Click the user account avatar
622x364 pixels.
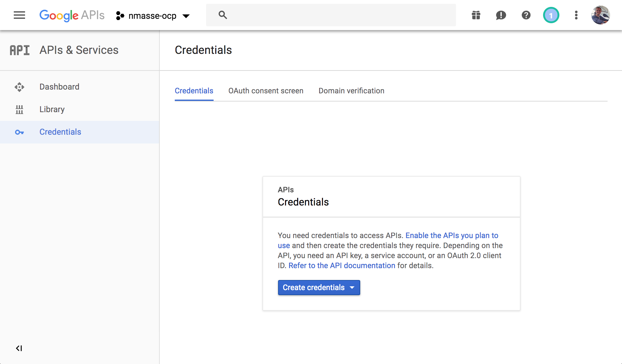click(x=600, y=15)
